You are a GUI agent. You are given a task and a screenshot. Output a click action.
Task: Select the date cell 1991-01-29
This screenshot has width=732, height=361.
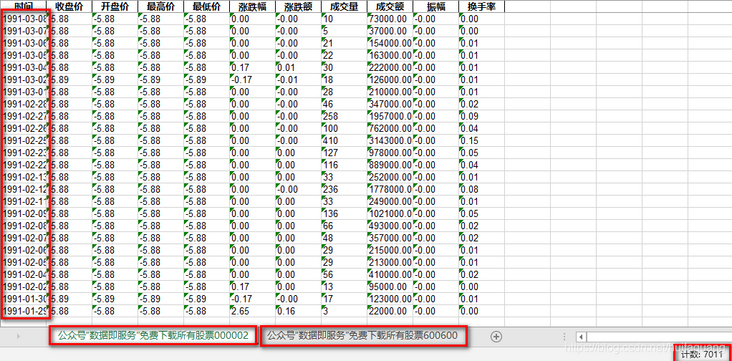[24, 311]
